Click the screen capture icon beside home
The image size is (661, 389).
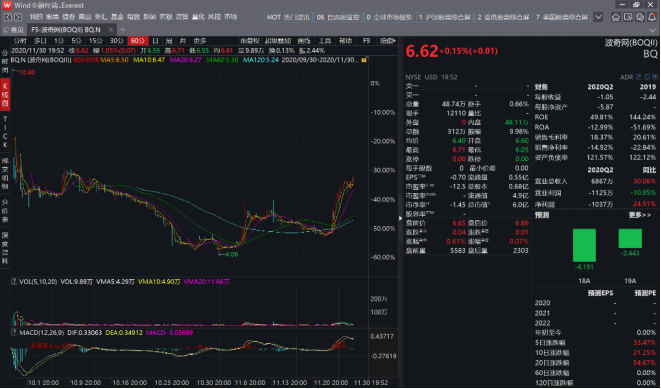[x=628, y=17]
